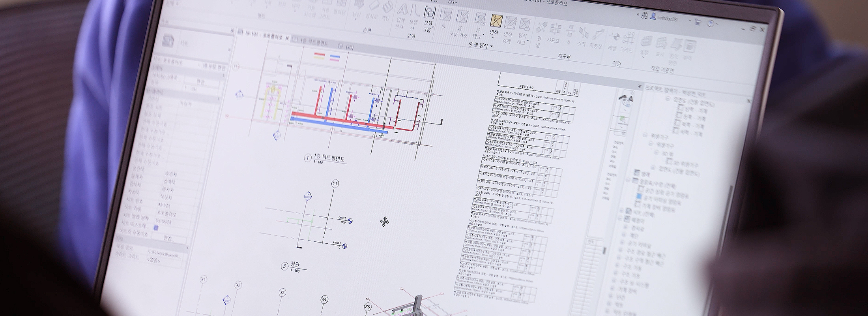This screenshot has width=868, height=316.
Task: Select the Y1 grid bubble on the sheet
Action: pyautogui.click(x=335, y=183)
